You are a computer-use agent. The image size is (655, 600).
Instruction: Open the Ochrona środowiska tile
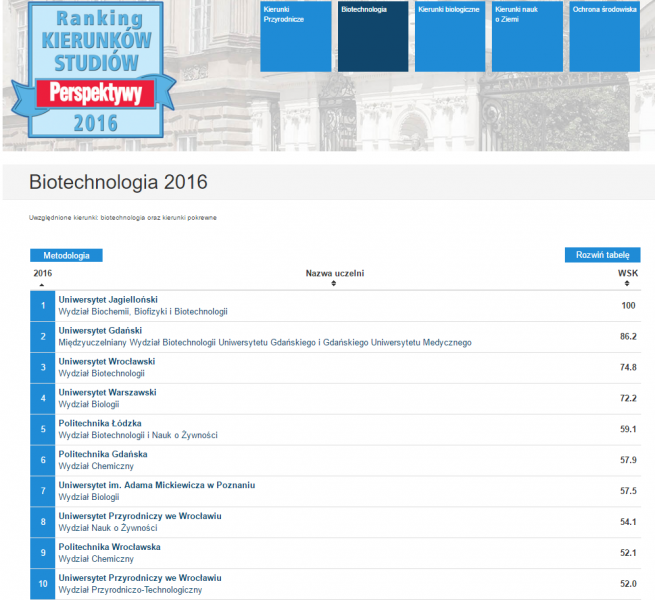click(604, 36)
